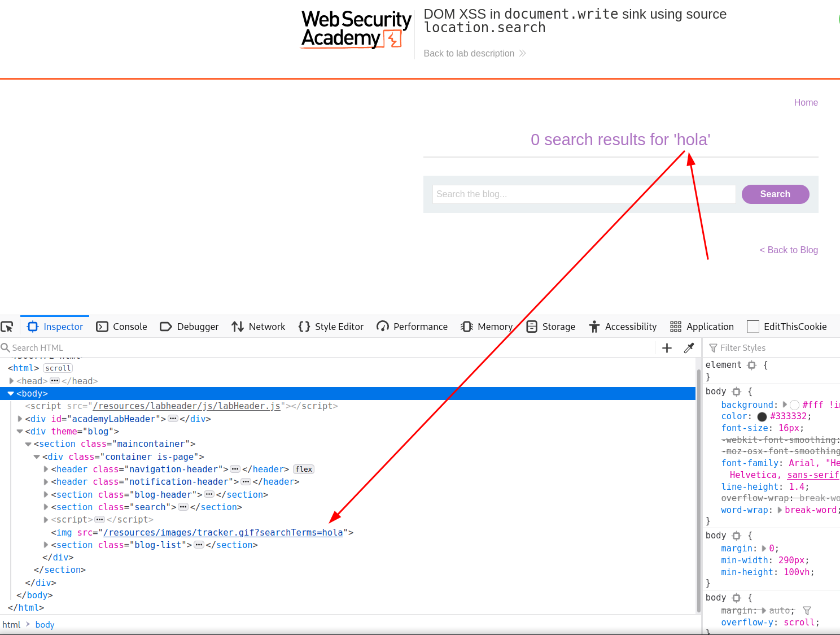840x635 pixels.
Task: Click the Filter Styles funnel icon
Action: tap(714, 348)
